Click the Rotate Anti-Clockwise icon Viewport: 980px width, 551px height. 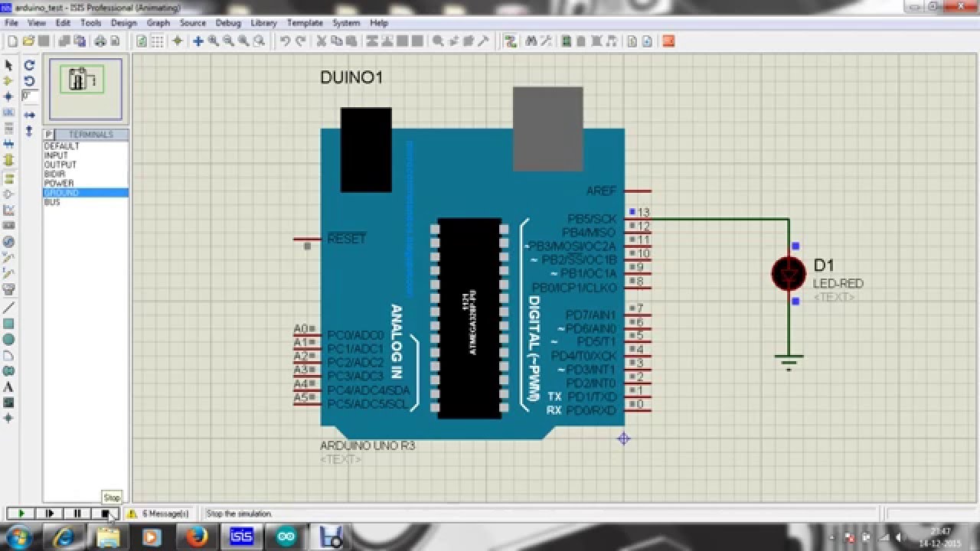point(29,81)
